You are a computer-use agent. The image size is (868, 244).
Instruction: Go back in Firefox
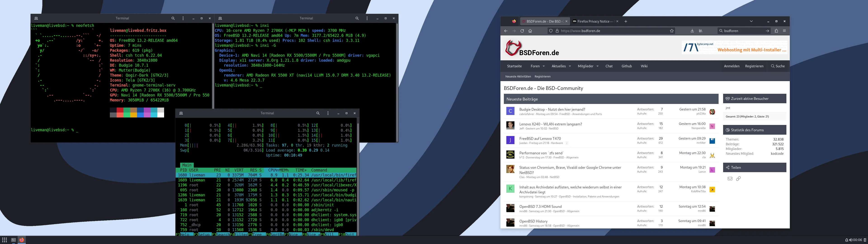(506, 31)
